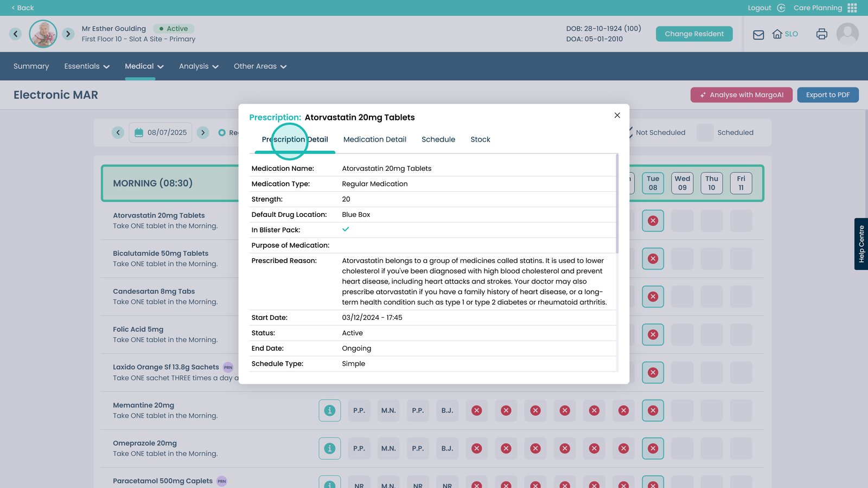The height and width of the screenshot is (488, 868).
Task: Expand the Other Areas dropdown
Action: 260,67
